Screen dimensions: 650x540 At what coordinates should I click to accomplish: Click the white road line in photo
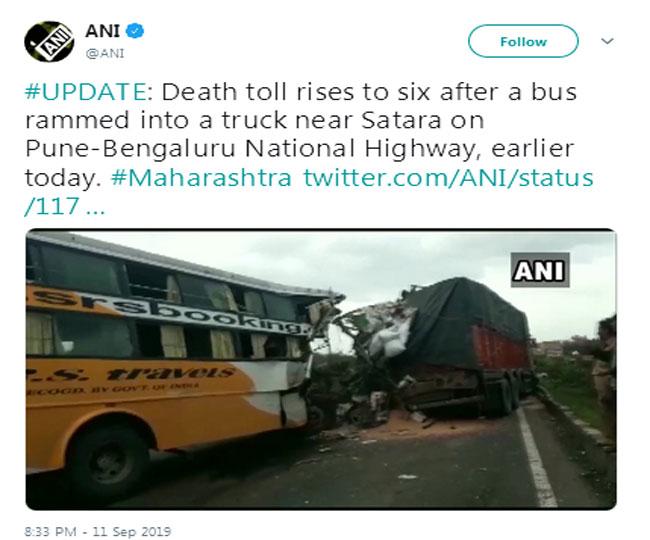[536, 456]
